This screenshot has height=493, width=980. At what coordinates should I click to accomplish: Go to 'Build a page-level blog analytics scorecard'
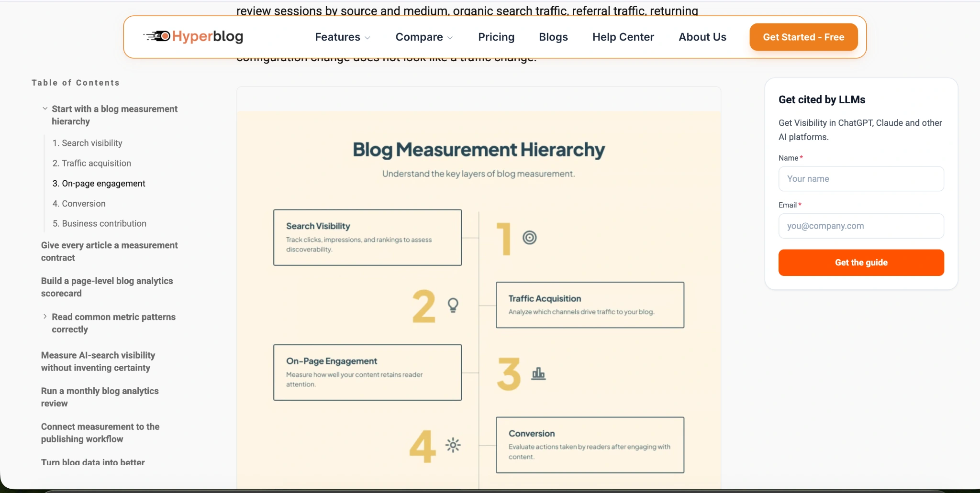pyautogui.click(x=107, y=287)
